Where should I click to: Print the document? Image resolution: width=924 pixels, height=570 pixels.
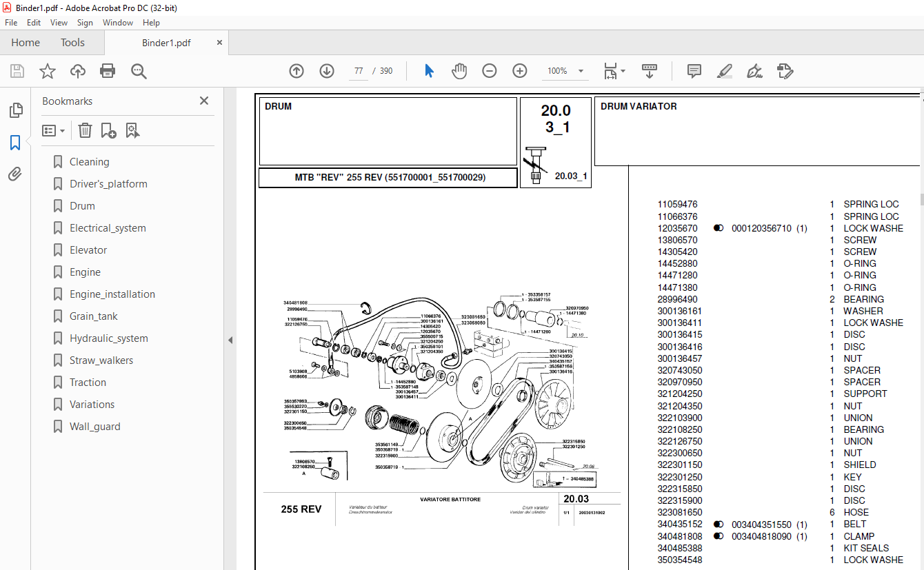pos(108,71)
